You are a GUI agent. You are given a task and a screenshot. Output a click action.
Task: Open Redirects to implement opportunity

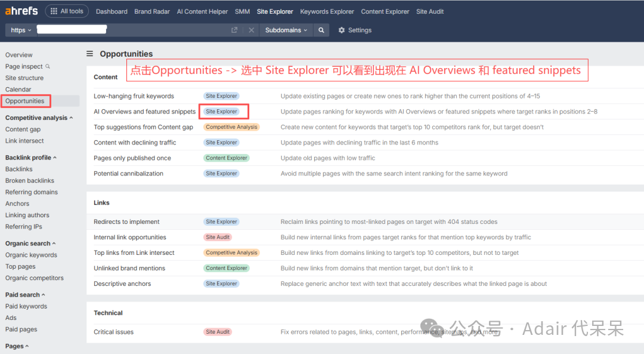click(126, 221)
